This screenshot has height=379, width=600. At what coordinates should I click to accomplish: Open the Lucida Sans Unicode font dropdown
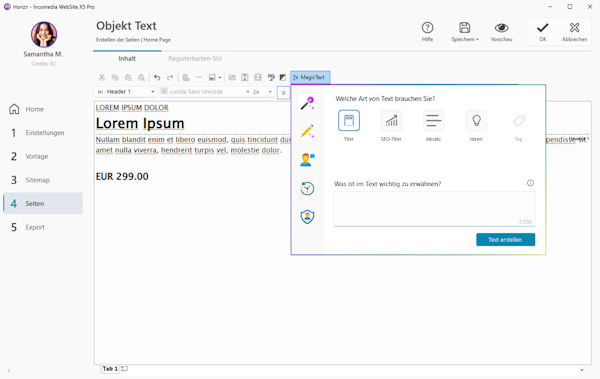205,92
